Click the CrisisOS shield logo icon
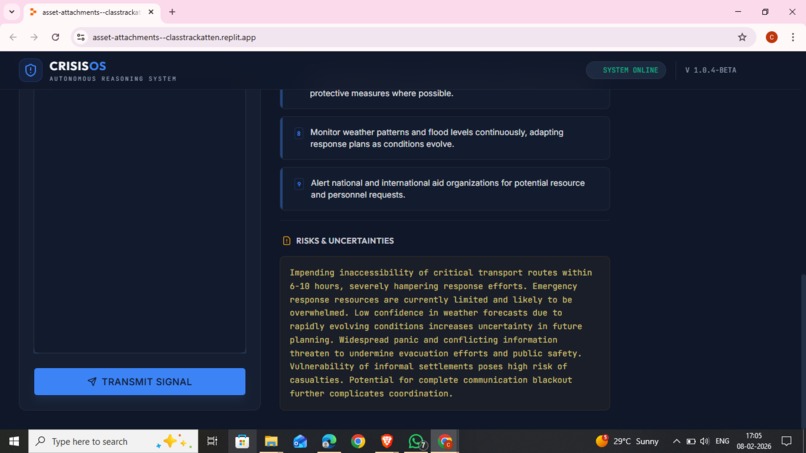The image size is (806, 453). (30, 70)
